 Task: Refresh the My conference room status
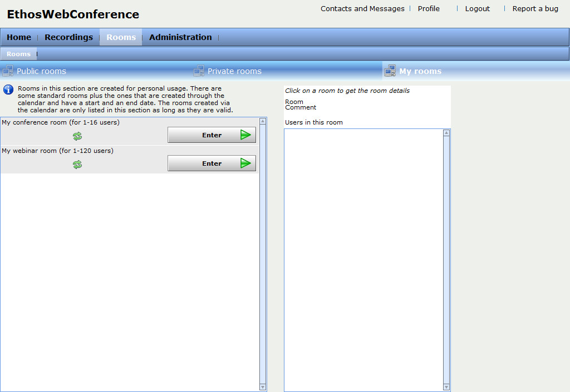(x=77, y=136)
